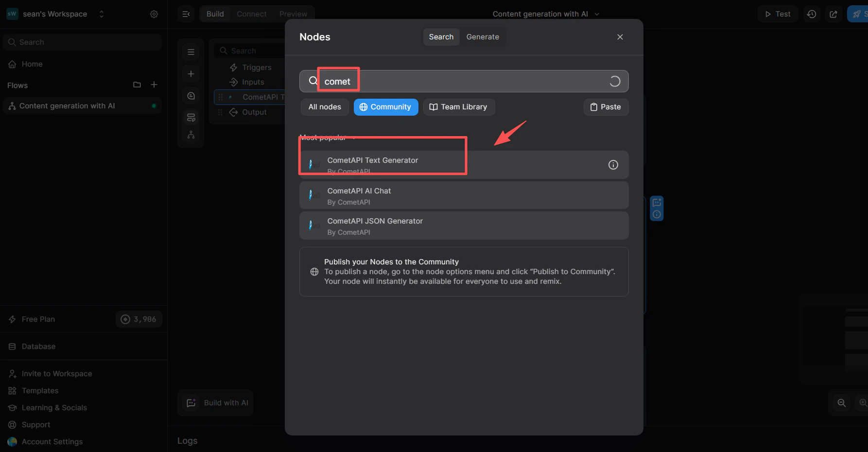Open version history via the clock icon

[x=811, y=14]
